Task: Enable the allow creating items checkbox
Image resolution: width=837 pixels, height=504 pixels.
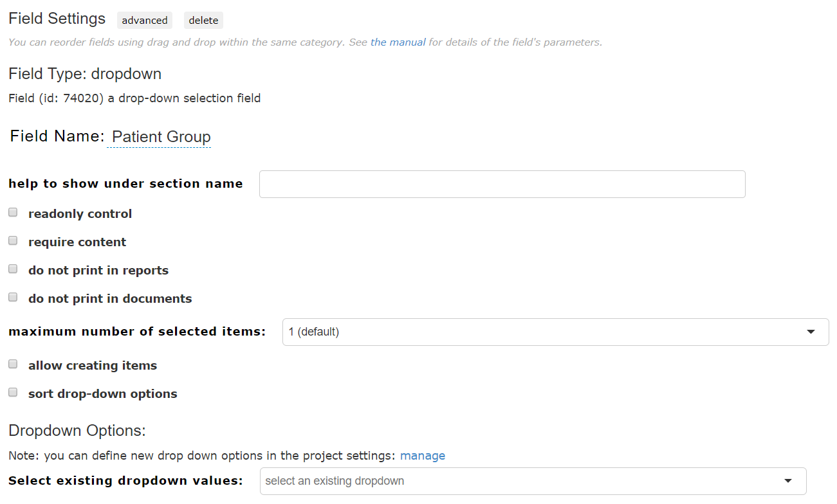Action: click(13, 364)
